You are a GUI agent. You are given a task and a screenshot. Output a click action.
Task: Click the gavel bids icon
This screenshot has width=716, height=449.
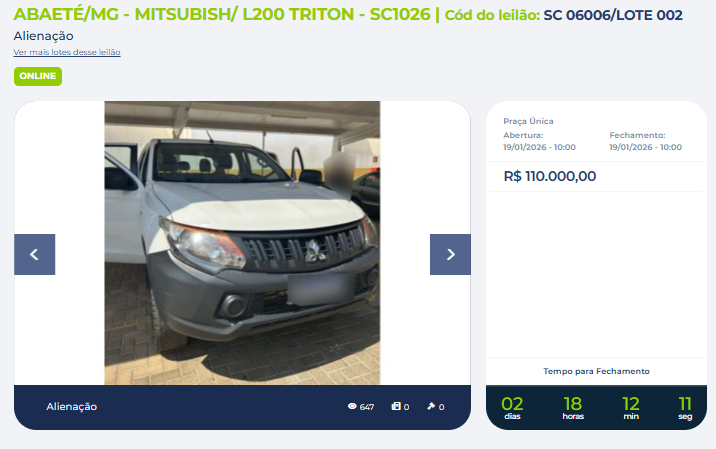click(431, 406)
